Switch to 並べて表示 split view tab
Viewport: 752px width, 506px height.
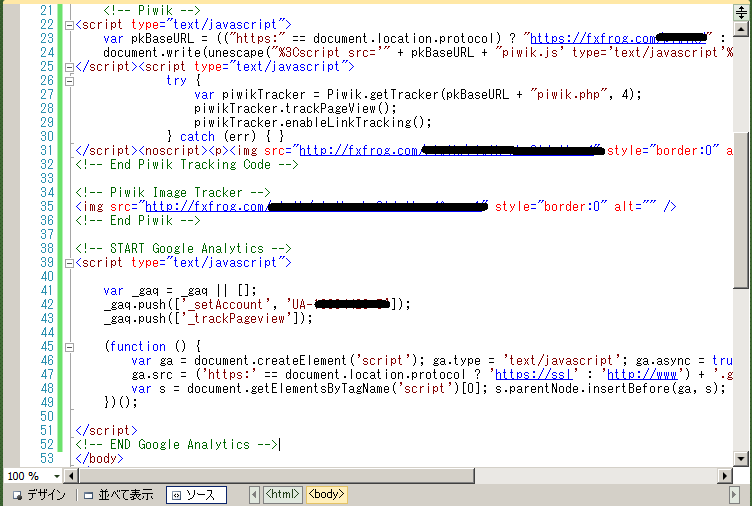(118, 495)
